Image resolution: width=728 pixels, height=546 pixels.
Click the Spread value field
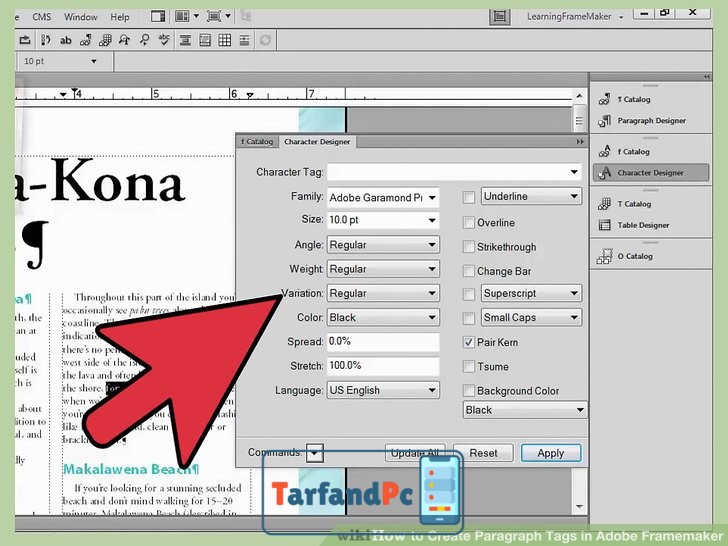tap(383, 341)
